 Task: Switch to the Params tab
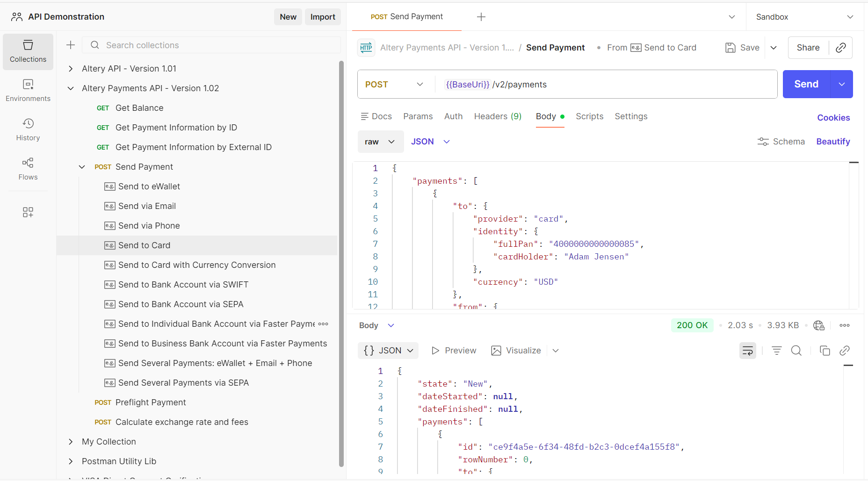pos(418,116)
